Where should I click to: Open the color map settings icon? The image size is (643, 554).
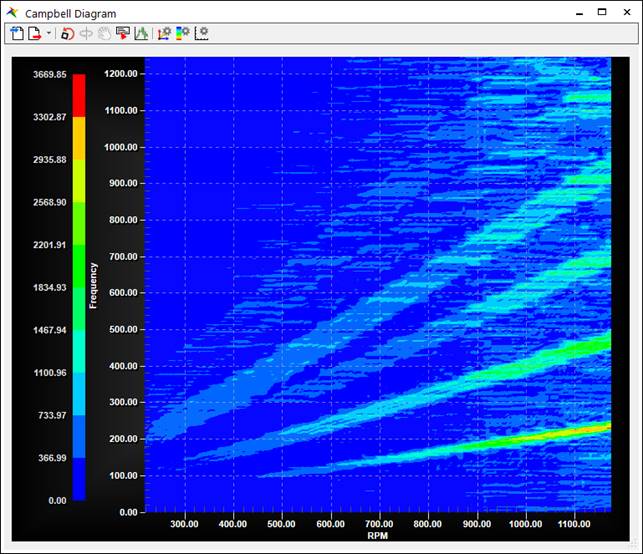[x=182, y=33]
